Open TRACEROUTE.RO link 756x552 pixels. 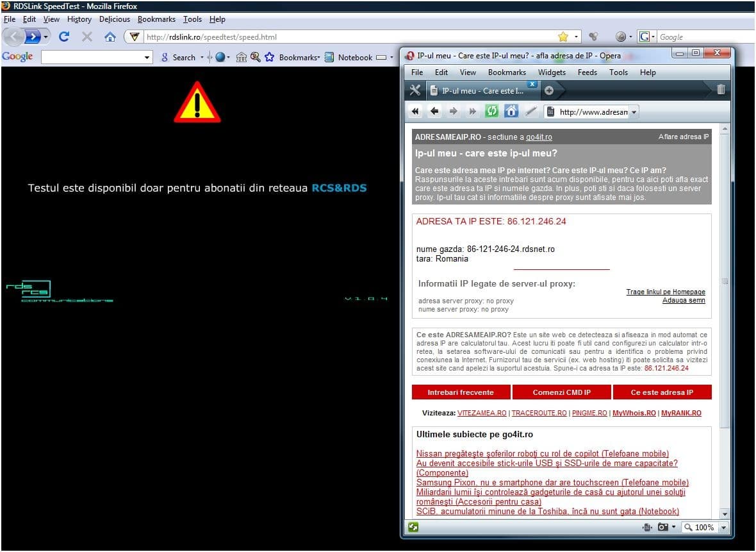tap(539, 413)
